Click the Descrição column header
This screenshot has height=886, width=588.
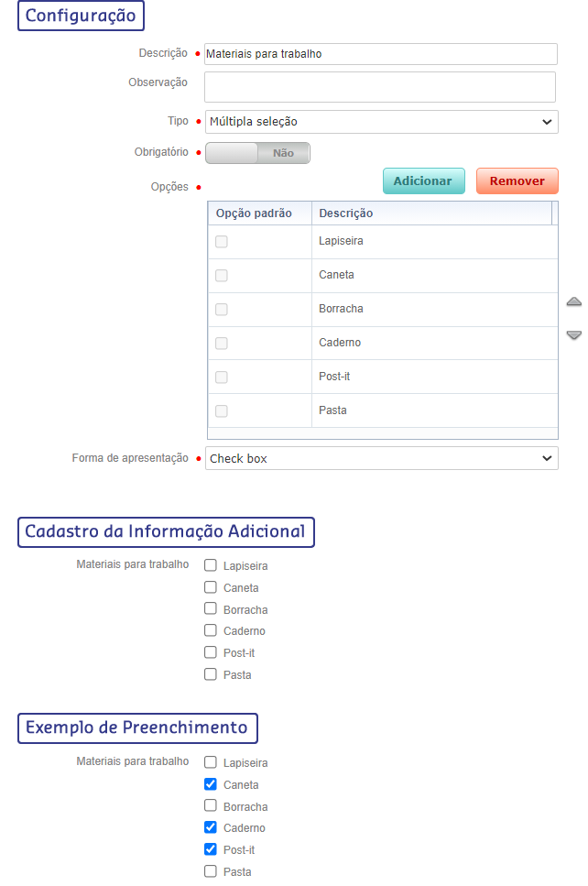(430, 213)
